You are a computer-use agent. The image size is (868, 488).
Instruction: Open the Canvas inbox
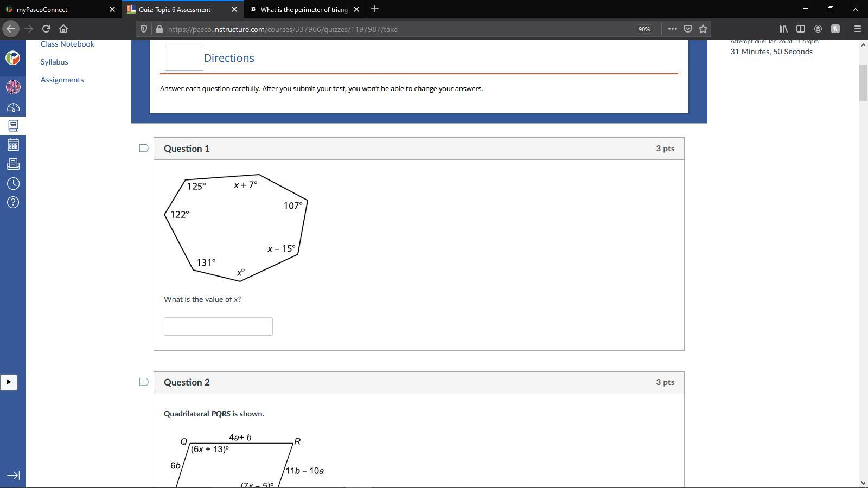coord(13,164)
